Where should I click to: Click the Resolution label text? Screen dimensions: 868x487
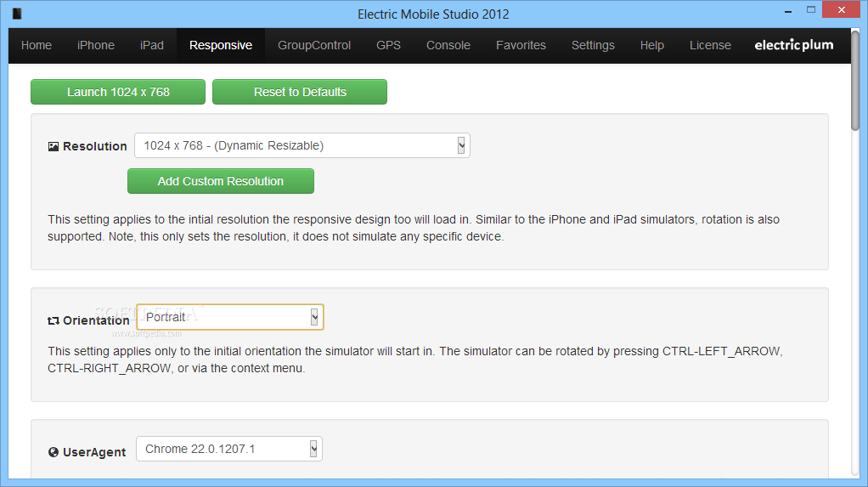click(x=94, y=146)
